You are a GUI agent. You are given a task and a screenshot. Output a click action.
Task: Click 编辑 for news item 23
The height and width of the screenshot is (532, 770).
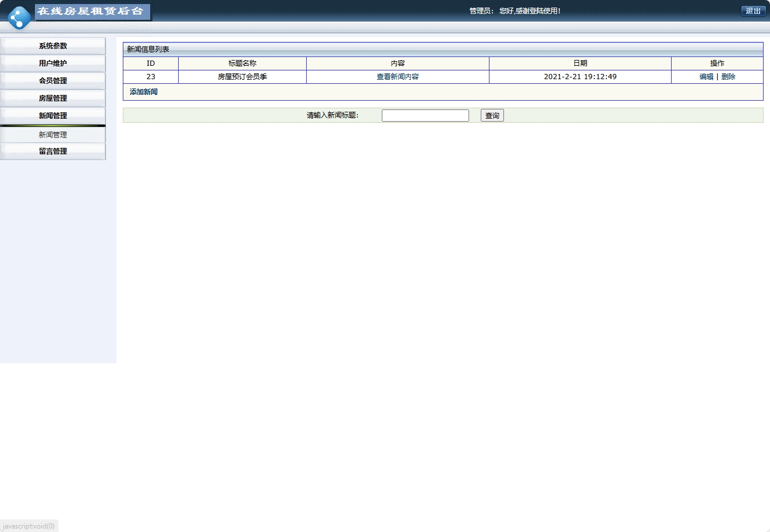click(x=707, y=77)
